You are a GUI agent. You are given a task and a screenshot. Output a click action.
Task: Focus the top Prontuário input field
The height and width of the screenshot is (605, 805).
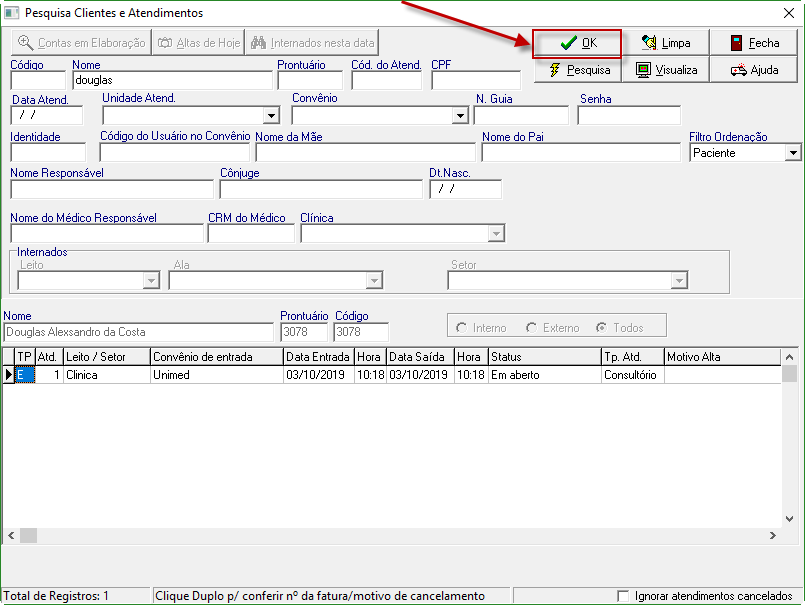[x=310, y=80]
